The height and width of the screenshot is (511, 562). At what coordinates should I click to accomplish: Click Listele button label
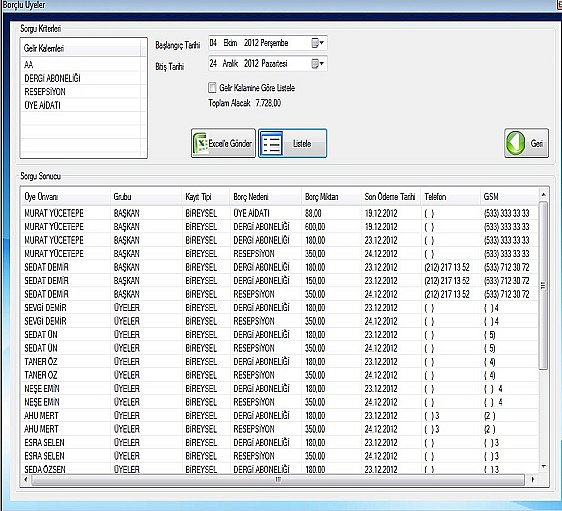pyautogui.click(x=302, y=144)
